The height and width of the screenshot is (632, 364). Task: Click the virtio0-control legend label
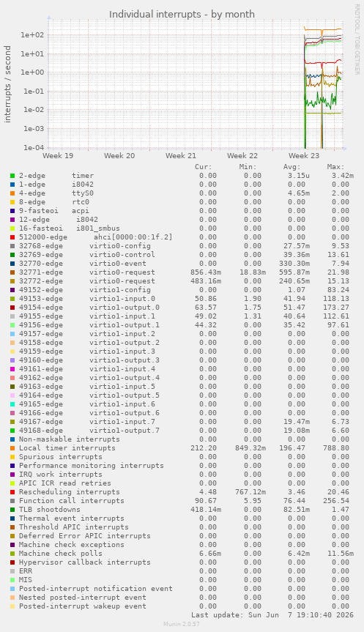[122, 255]
